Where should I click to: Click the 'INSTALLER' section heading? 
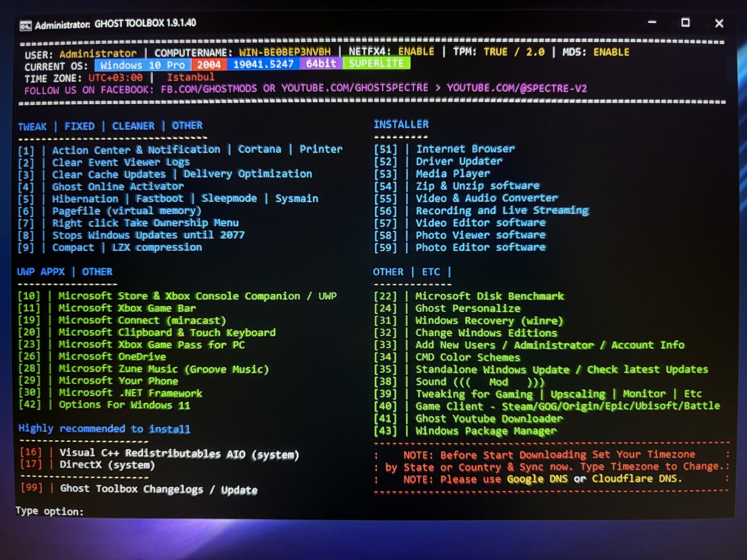402,124
